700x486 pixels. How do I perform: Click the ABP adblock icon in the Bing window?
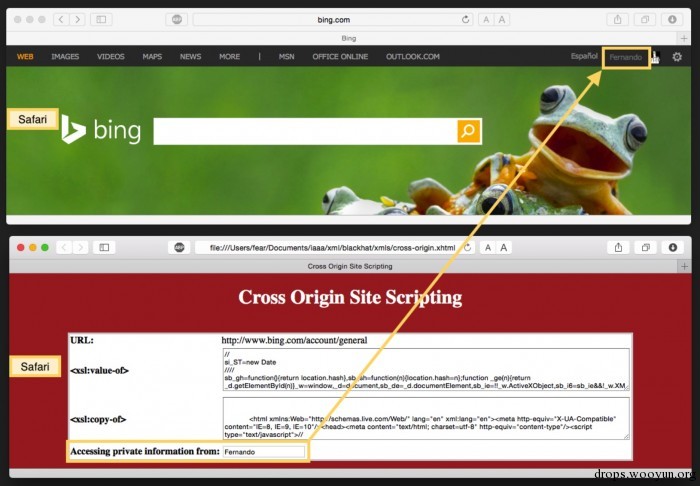177,19
